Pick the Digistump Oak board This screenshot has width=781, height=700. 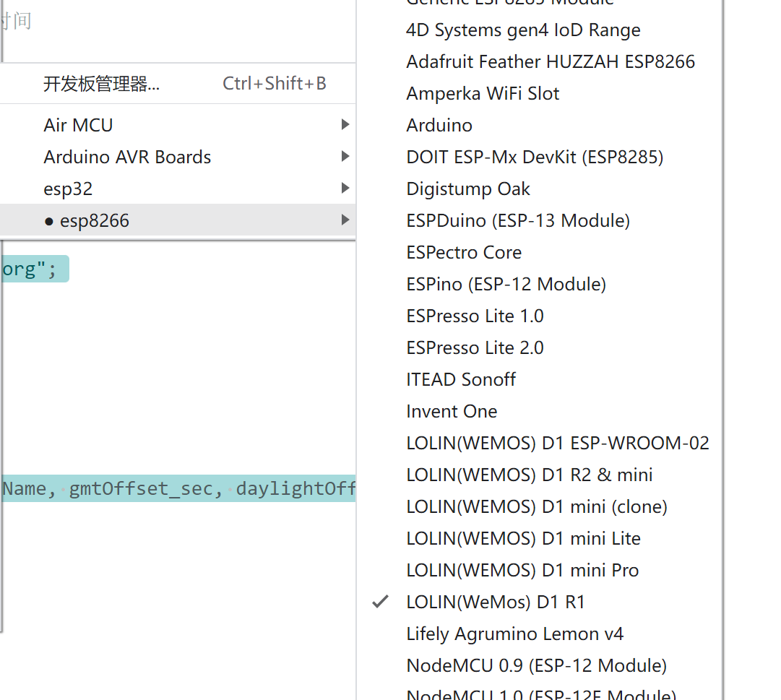(x=540, y=189)
